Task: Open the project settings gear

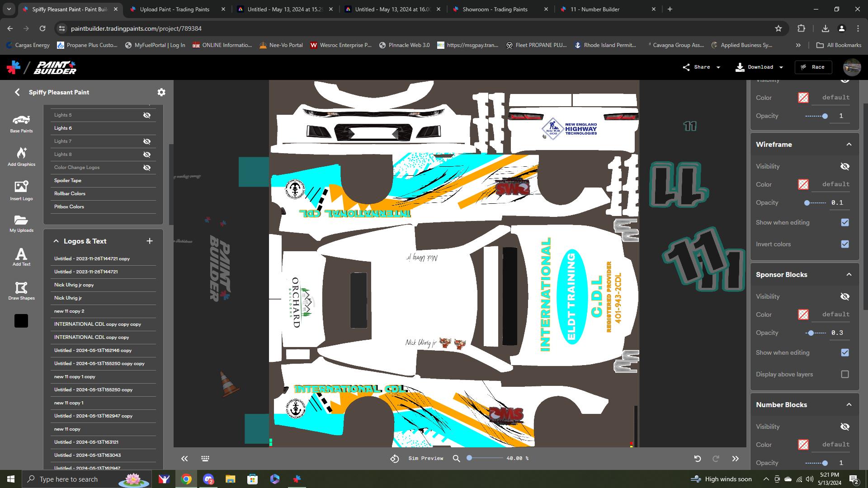Action: (161, 92)
